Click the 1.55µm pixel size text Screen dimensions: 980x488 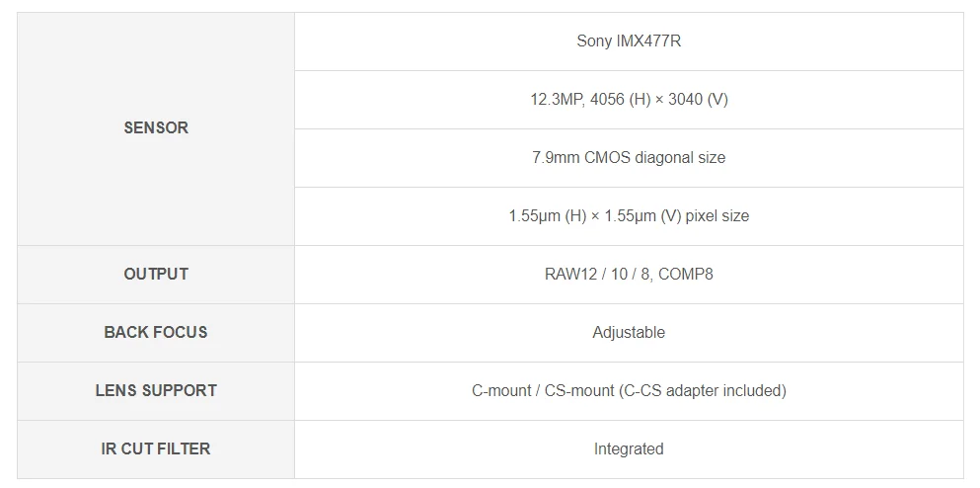pyautogui.click(x=629, y=216)
